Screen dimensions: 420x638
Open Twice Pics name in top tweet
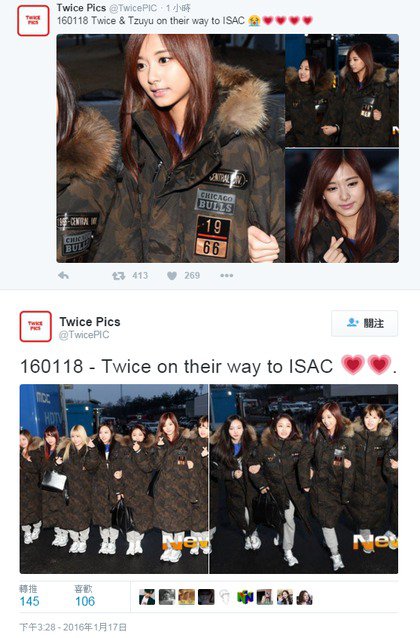(81, 8)
